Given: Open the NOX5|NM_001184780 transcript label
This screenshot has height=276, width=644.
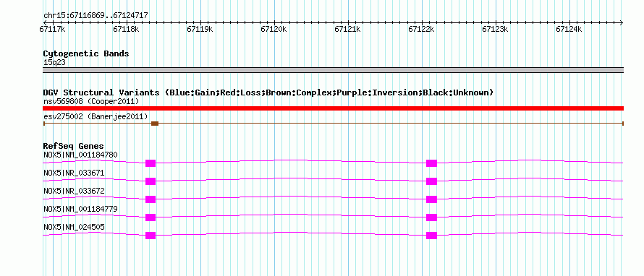Looking at the screenshot, I should (80, 155).
